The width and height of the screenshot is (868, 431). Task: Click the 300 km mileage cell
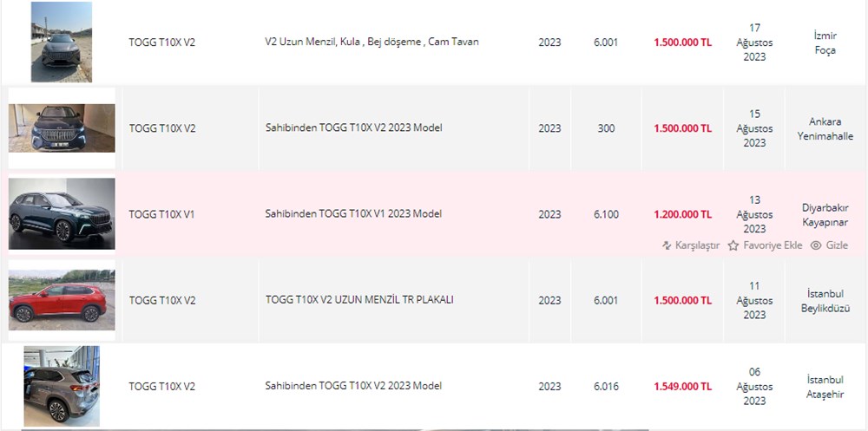click(606, 128)
